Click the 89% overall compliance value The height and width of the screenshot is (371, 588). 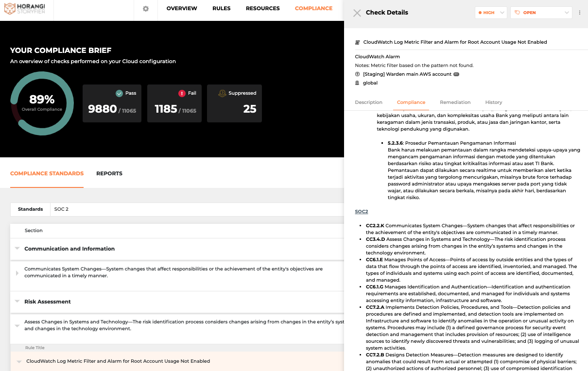42,100
